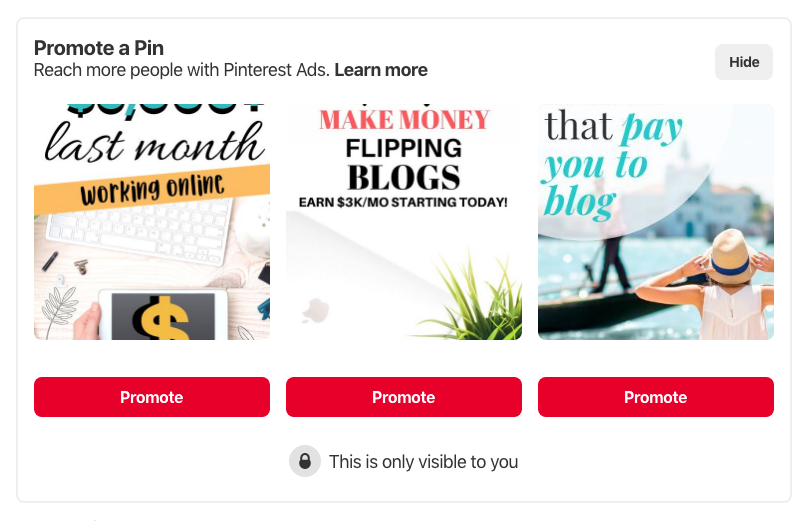Click the white keyboard in first pin
799x521 pixels.
138,229
